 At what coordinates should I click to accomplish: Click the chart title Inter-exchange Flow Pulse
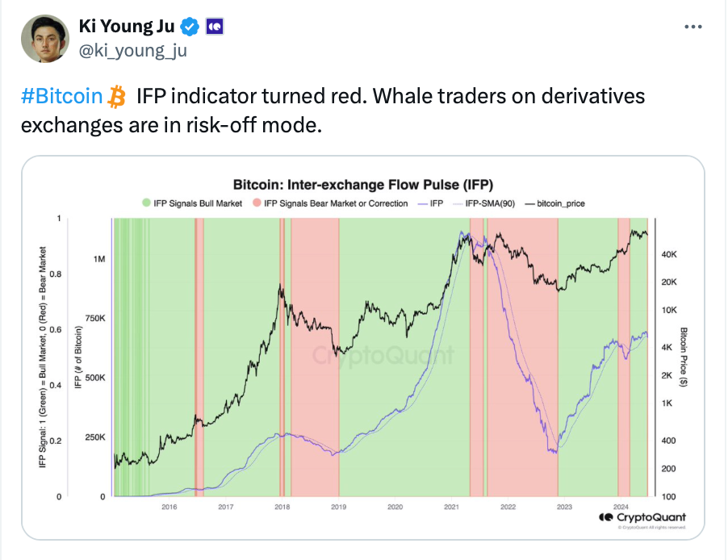click(363, 184)
